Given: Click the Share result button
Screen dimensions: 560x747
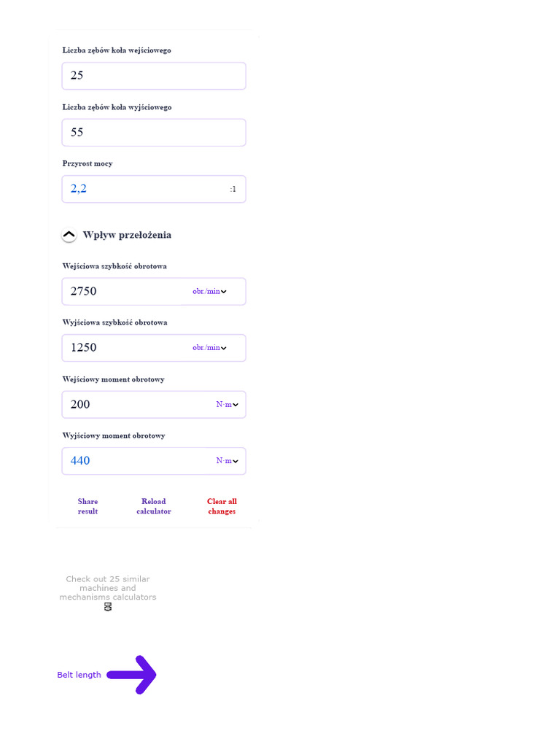Looking at the screenshot, I should point(87,506).
